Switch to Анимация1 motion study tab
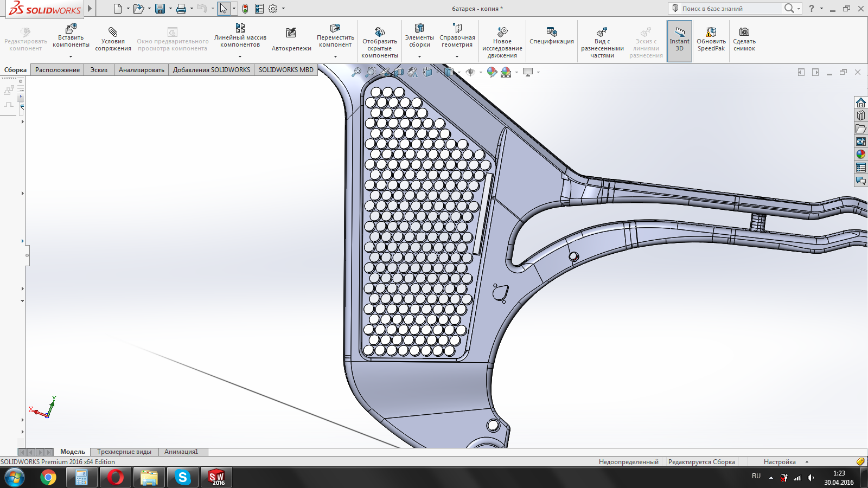 coord(181,452)
